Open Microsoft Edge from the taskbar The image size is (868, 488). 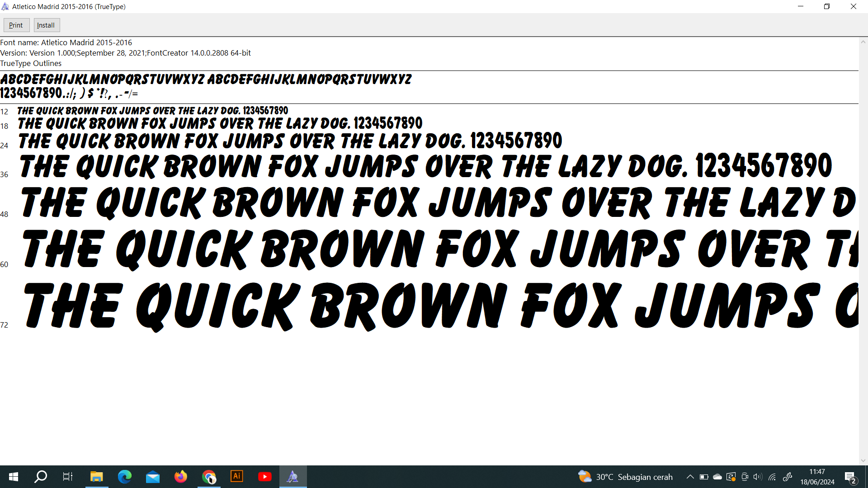[124, 477]
